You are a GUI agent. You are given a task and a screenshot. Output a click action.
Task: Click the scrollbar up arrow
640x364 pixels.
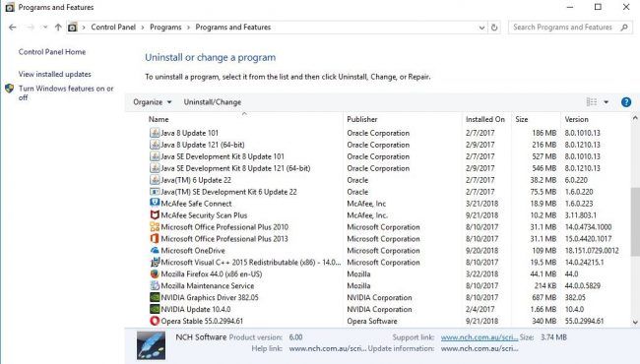pyautogui.click(x=635, y=118)
